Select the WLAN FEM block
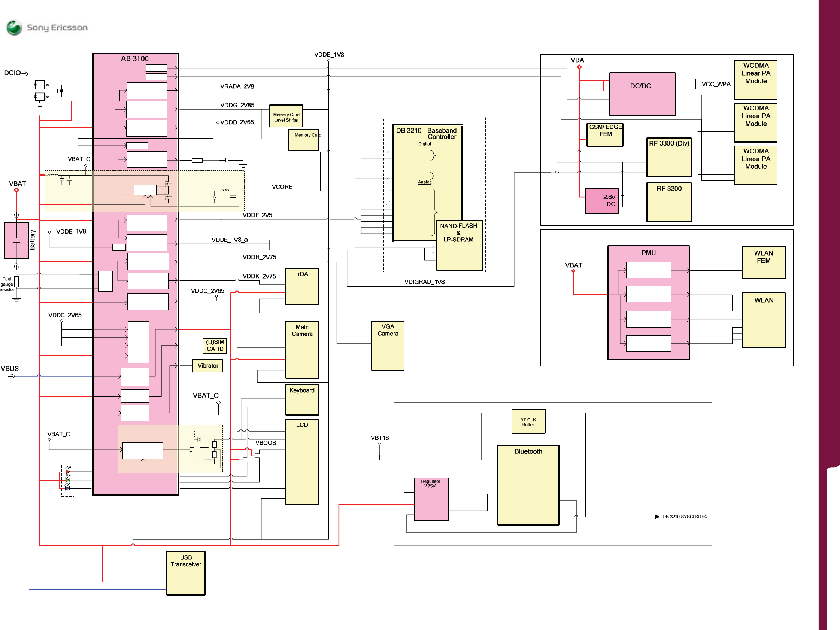The image size is (840, 630). pos(763,262)
